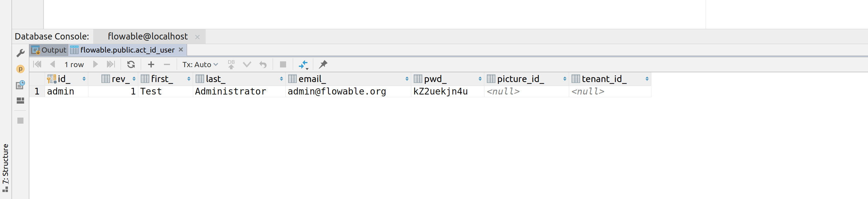This screenshot has height=199, width=868.
Task: Click the orange 'p' parameters icon
Action: pos(20,69)
